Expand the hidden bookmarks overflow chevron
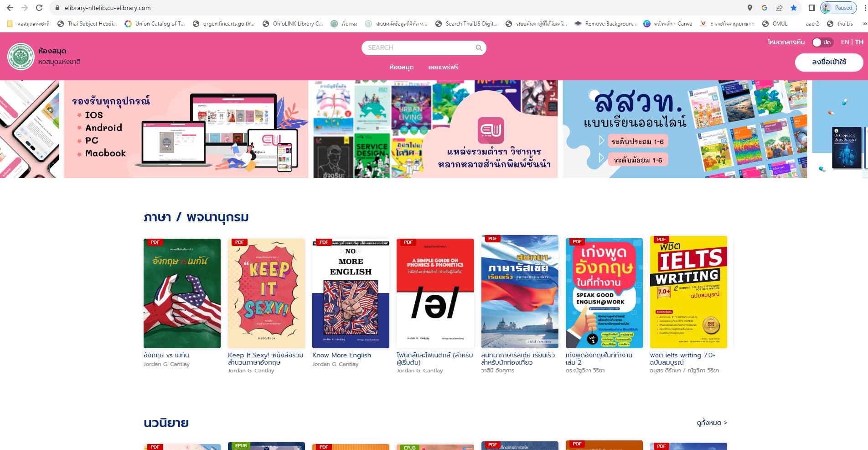 (864, 24)
